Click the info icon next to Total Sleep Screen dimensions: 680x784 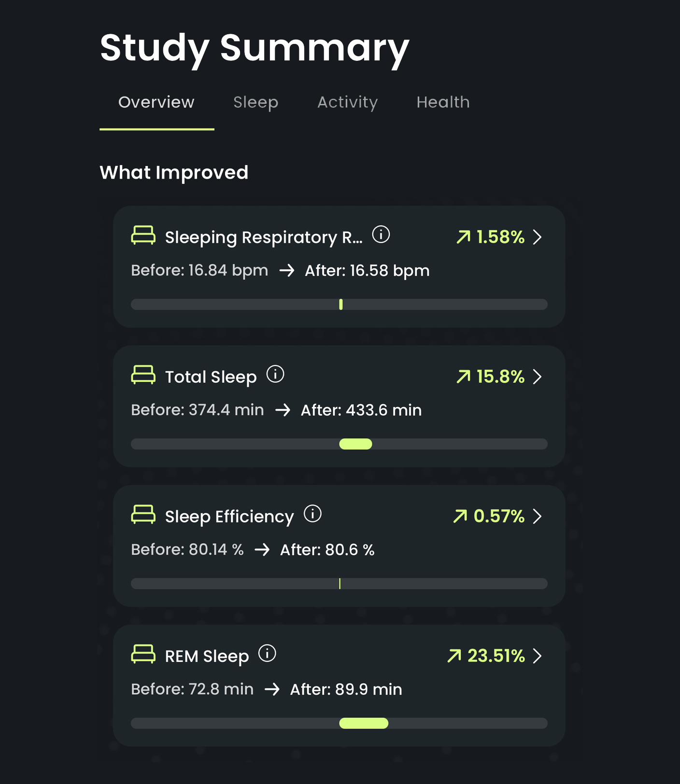click(x=275, y=374)
